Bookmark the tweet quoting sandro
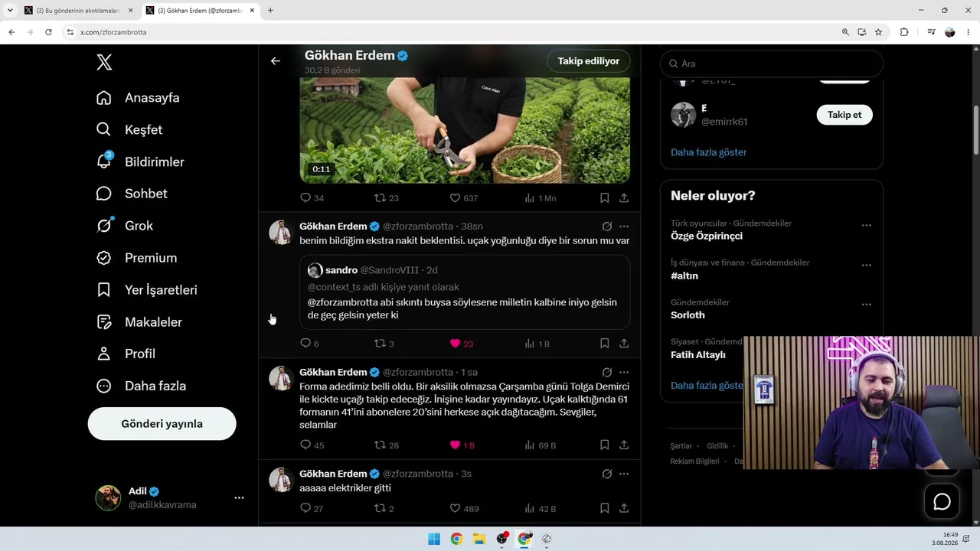This screenshot has height=551, width=980. click(604, 344)
